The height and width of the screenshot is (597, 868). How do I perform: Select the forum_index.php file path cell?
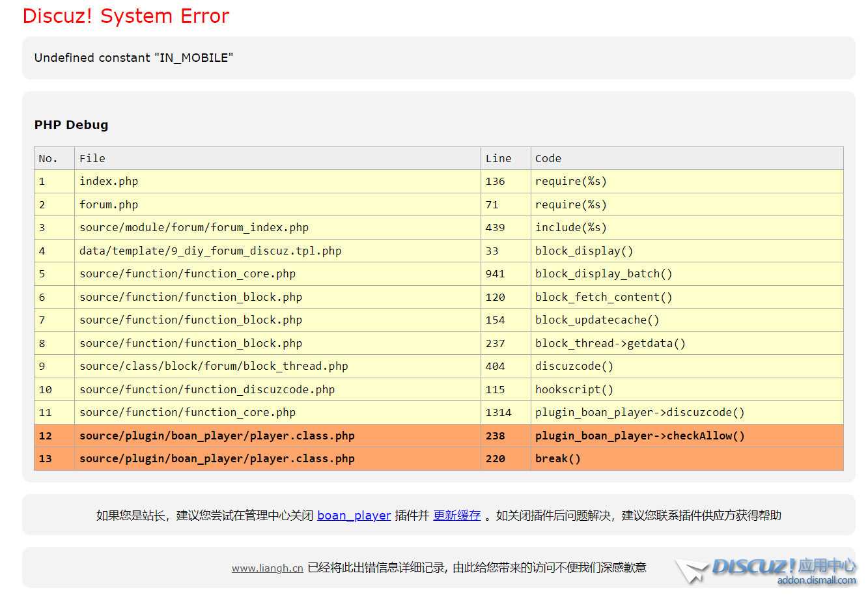coord(194,228)
